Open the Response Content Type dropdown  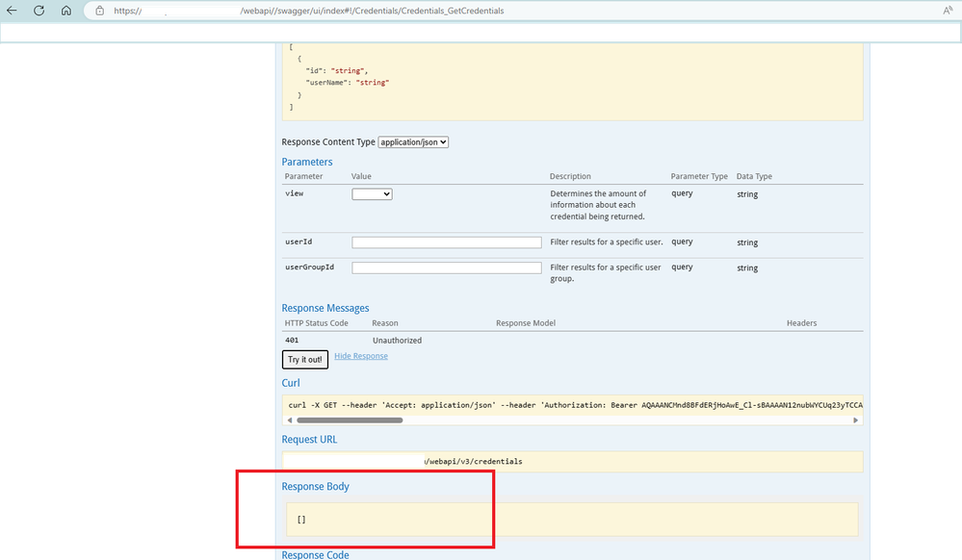(x=413, y=141)
